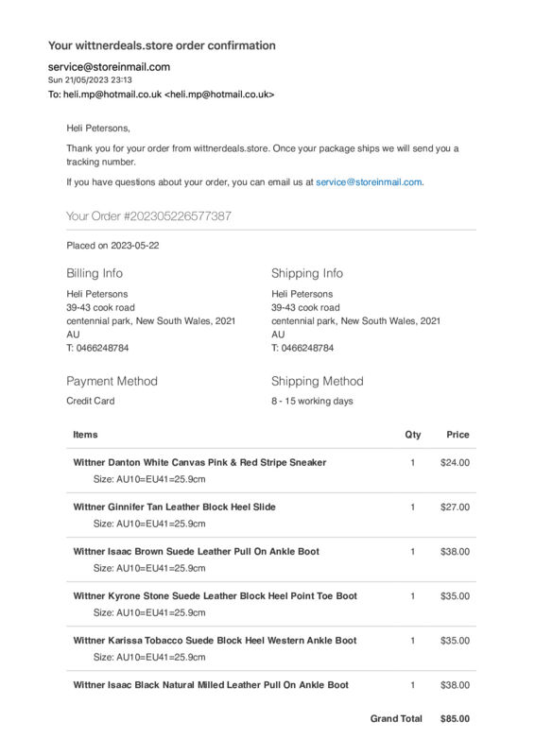
Task: Click the Shipping Info heading
Action: tap(307, 273)
